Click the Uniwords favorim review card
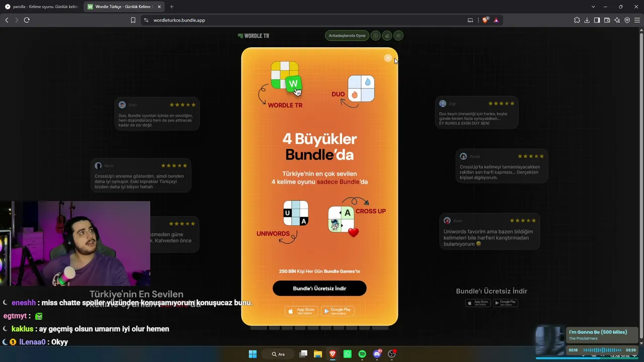Image resolution: width=644 pixels, height=362 pixels. 490,231
